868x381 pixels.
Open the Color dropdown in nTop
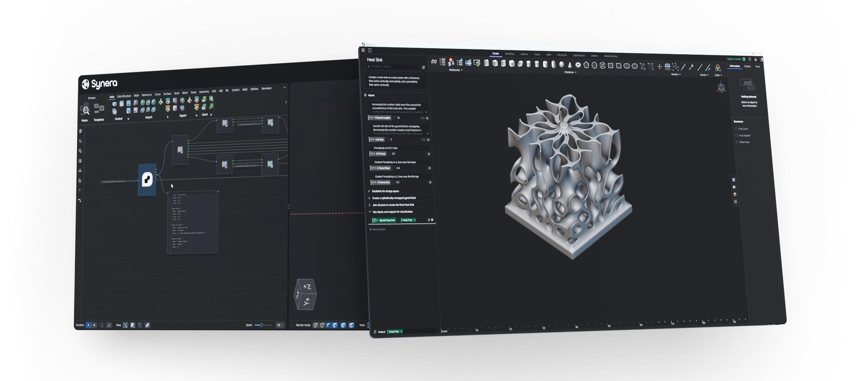point(718,75)
